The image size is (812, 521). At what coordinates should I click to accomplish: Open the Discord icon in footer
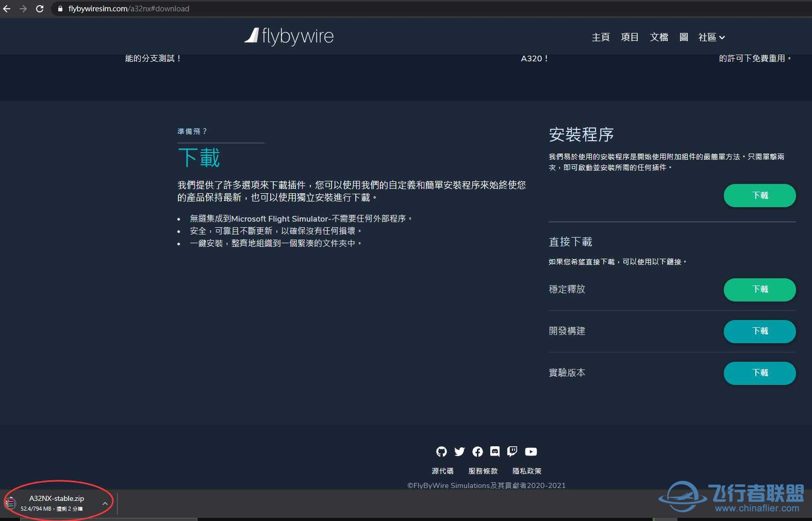pyautogui.click(x=495, y=451)
